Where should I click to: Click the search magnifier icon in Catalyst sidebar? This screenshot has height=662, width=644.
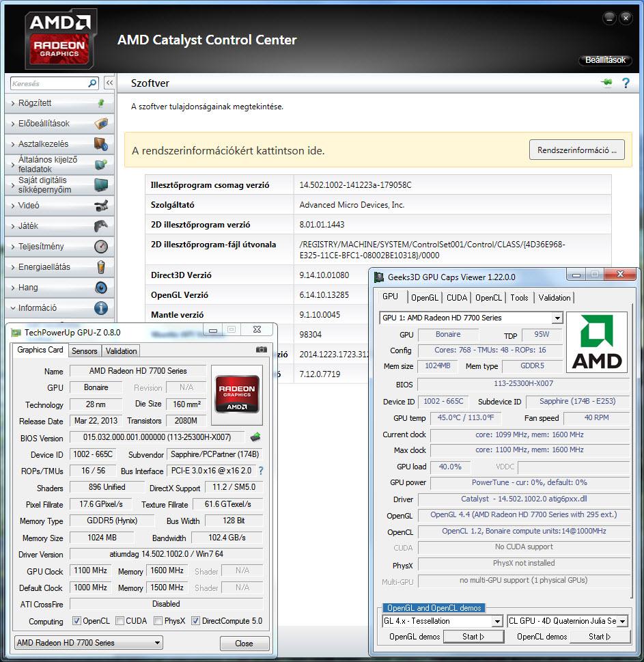click(x=92, y=83)
